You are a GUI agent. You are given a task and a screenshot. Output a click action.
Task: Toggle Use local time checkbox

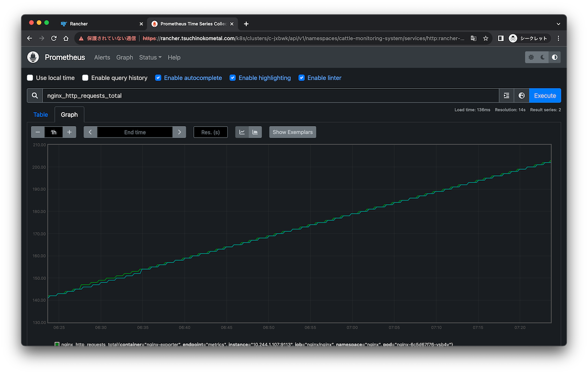(x=30, y=78)
